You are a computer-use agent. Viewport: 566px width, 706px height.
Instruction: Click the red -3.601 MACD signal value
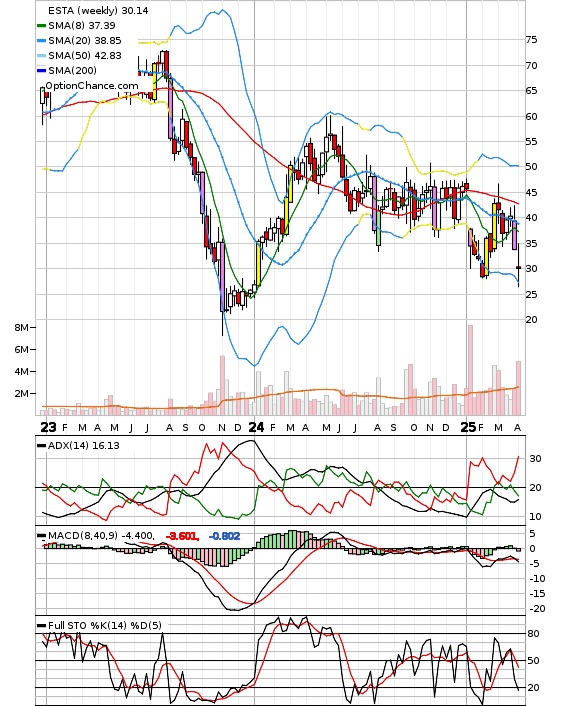(182, 536)
